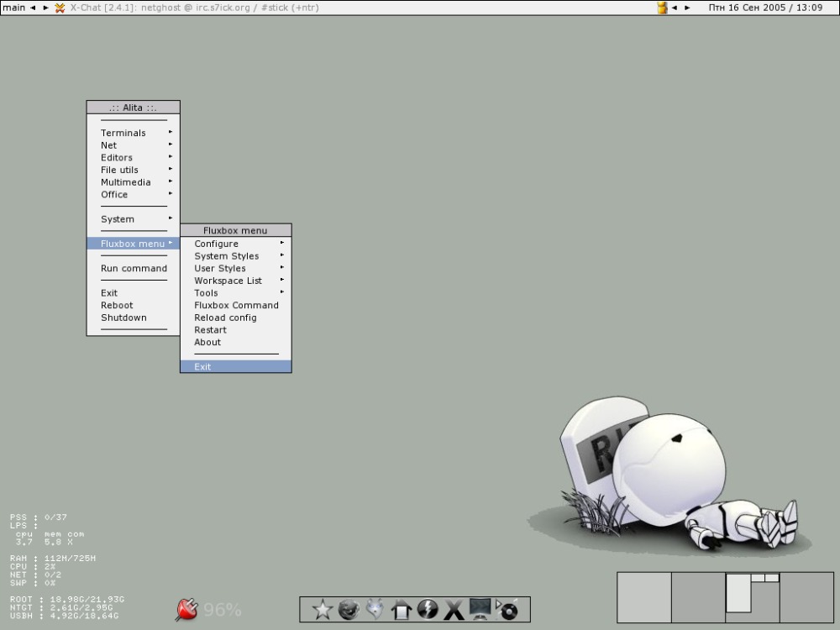The width and height of the screenshot is (840, 630).
Task: Switch to next workspace arrow beside main
Action: tap(45, 8)
